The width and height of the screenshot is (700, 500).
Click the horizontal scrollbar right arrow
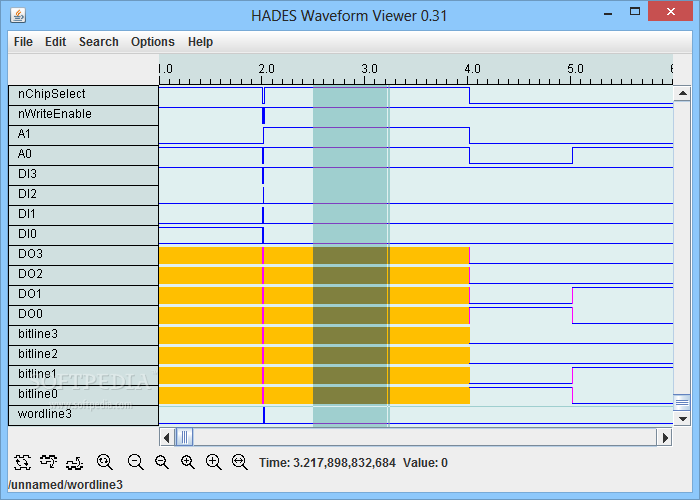[x=664, y=438]
